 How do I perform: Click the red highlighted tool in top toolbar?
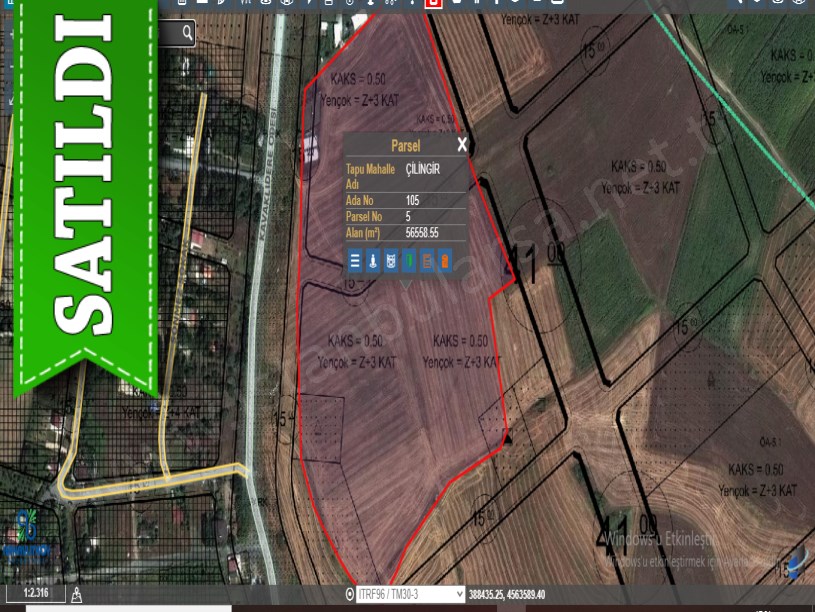tap(434, 3)
